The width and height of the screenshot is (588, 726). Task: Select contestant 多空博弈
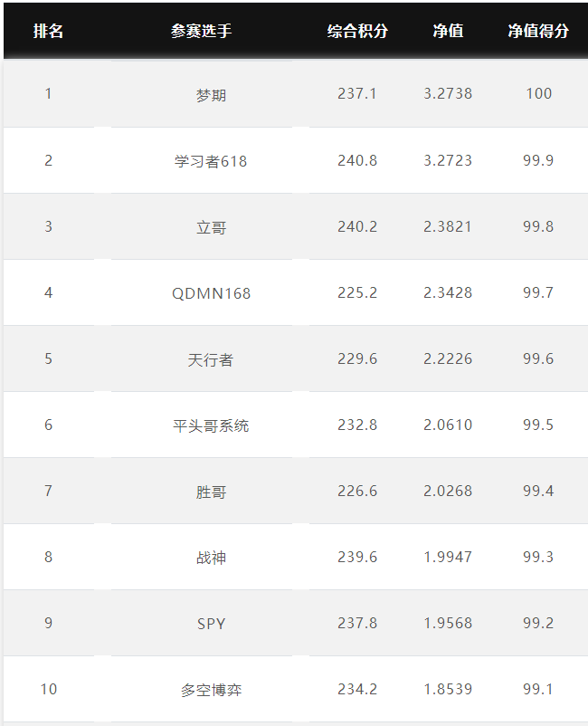(211, 690)
